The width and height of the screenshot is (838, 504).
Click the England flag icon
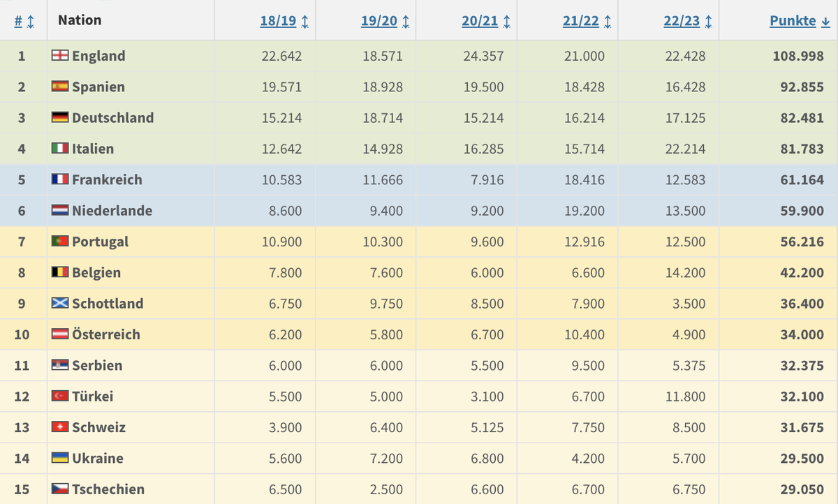click(60, 56)
